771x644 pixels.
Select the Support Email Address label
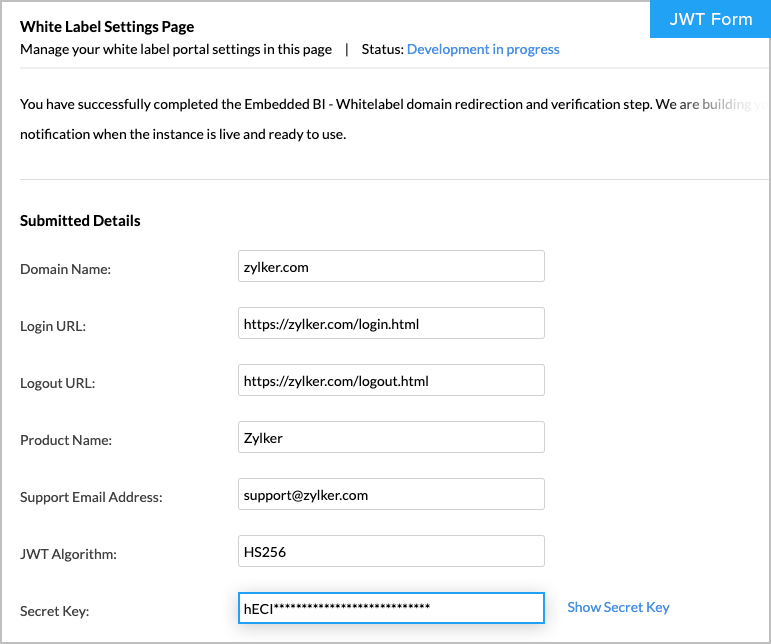tap(91, 497)
